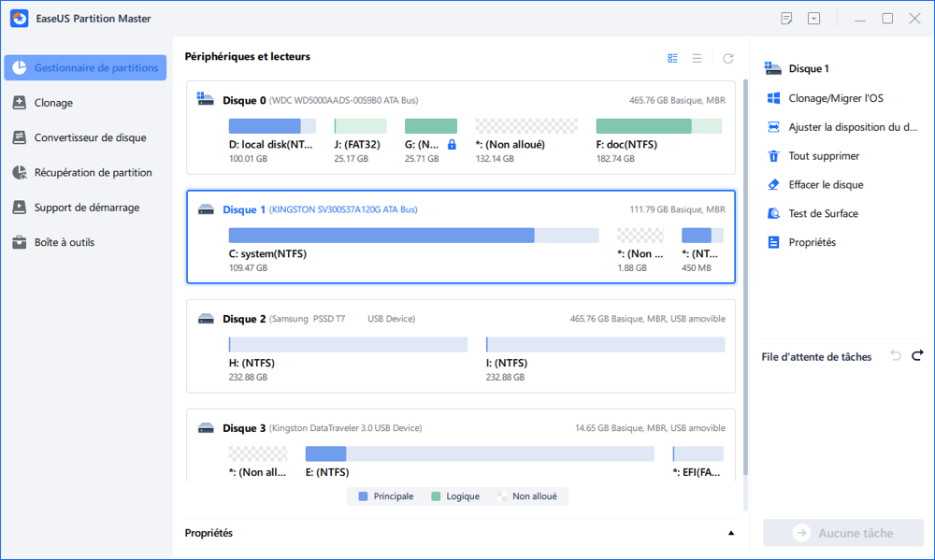Select the 450 MB NTFS partition bar

pos(702,235)
